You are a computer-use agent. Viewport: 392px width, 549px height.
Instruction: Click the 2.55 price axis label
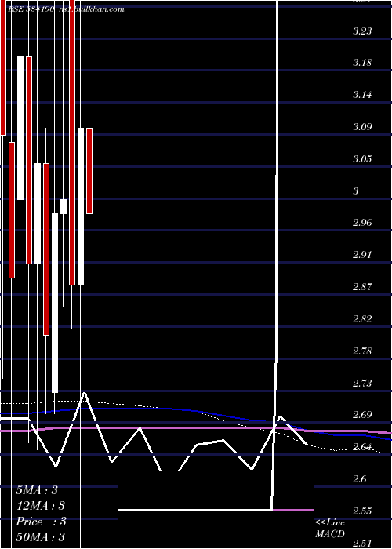coord(362,511)
